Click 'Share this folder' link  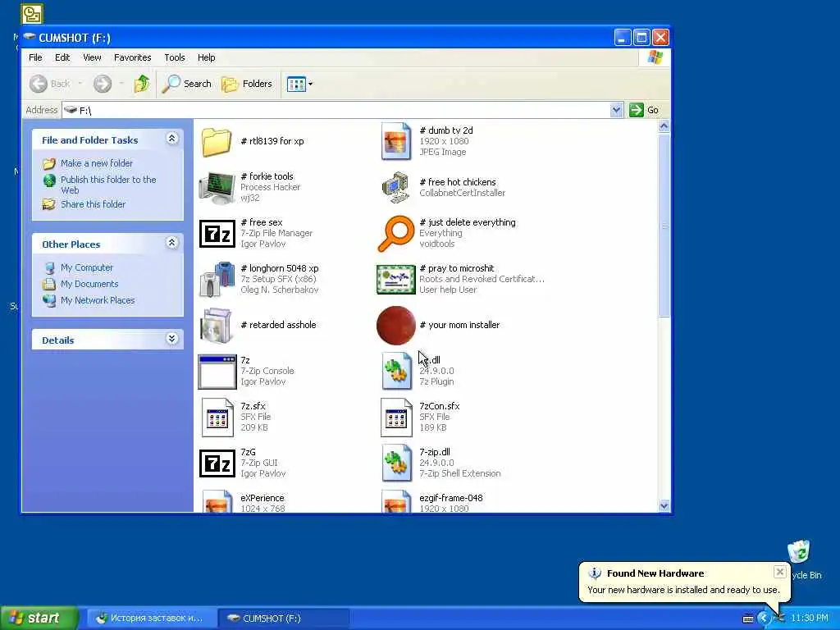(93, 204)
